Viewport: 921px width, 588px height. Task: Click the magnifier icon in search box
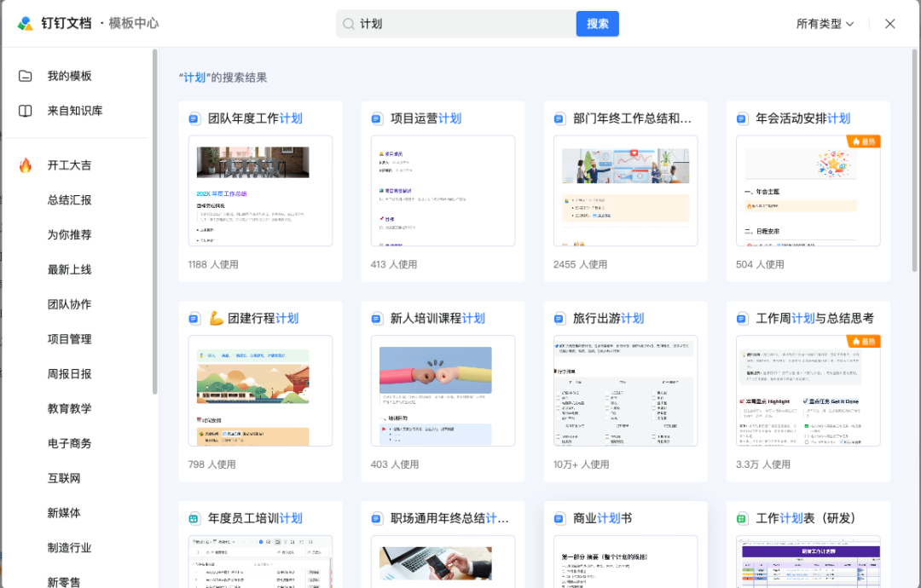[349, 24]
